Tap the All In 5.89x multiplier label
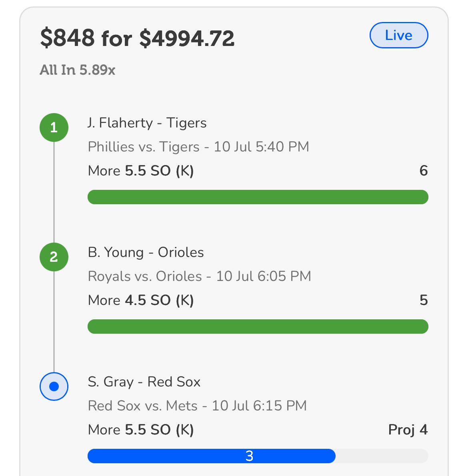This screenshot has height=476, width=468. click(x=78, y=70)
